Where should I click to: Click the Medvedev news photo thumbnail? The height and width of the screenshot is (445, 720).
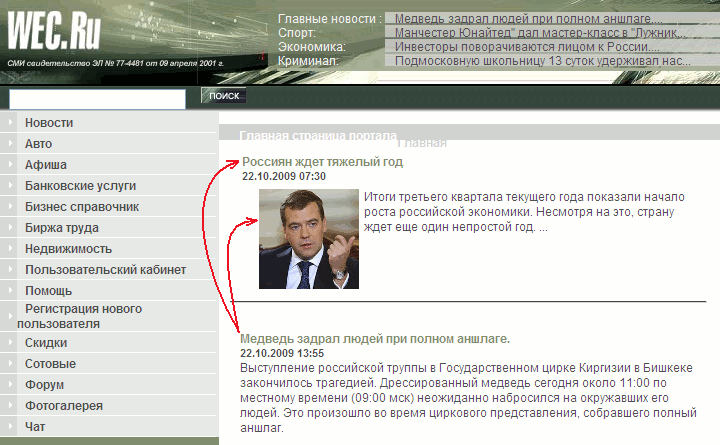click(x=308, y=239)
